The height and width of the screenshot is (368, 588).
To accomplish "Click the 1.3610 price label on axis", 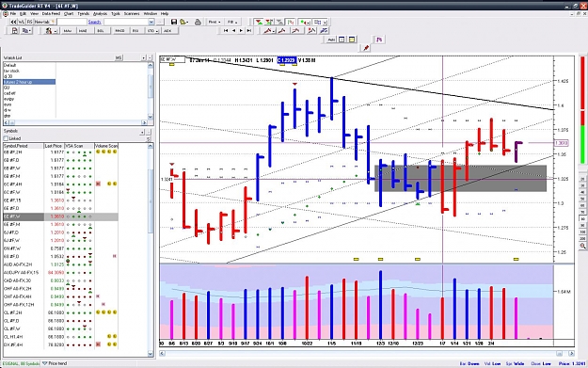I will pos(561,143).
